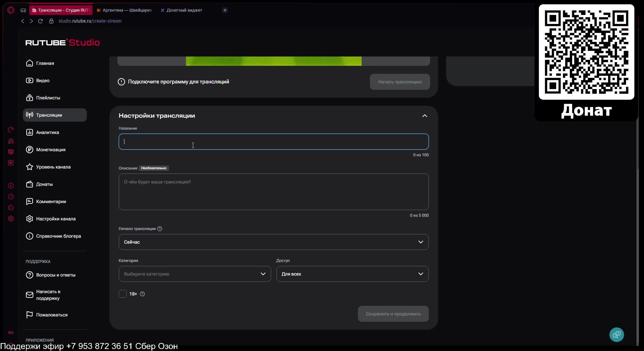The height and width of the screenshot is (351, 644).
Task: Enable the 18+ checkbox
Action: tap(123, 294)
